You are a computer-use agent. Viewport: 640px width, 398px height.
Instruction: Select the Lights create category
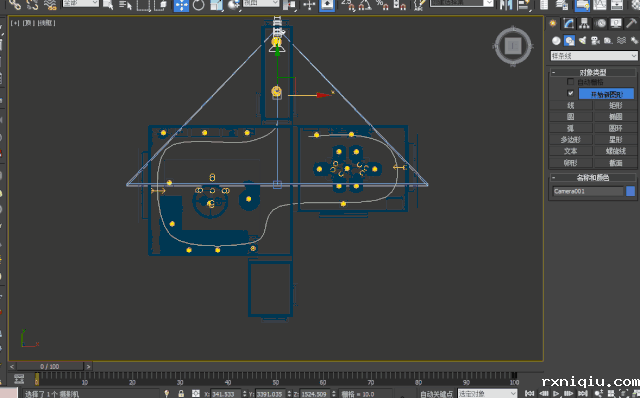pos(582,40)
